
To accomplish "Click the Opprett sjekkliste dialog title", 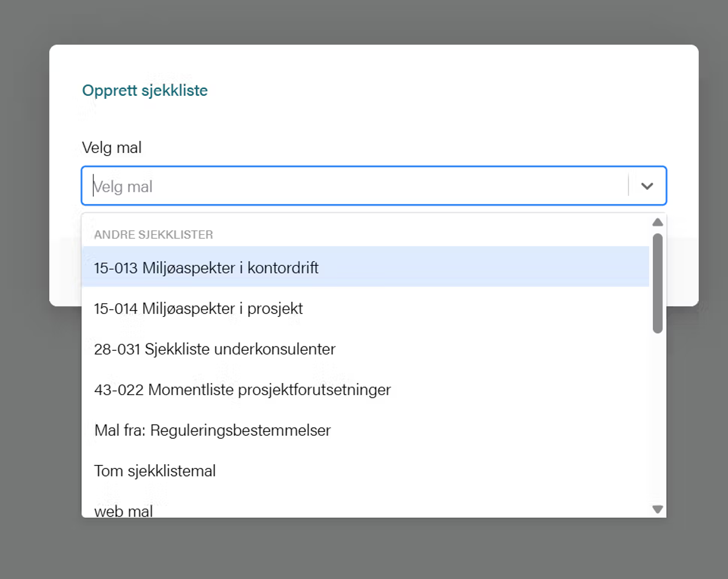I will click(144, 90).
